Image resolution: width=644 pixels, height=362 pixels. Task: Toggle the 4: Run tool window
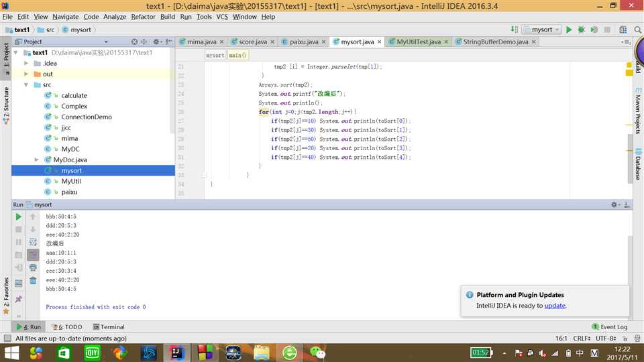click(29, 326)
